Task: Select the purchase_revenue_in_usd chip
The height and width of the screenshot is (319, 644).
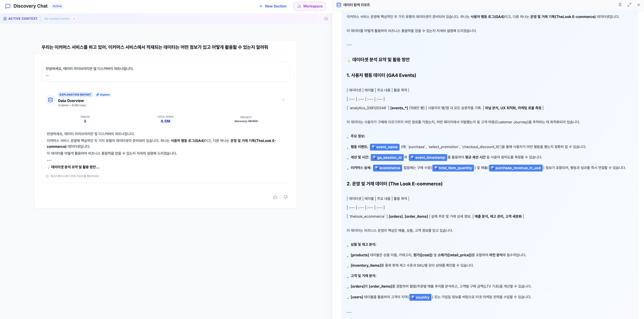Action: pyautogui.click(x=516, y=168)
